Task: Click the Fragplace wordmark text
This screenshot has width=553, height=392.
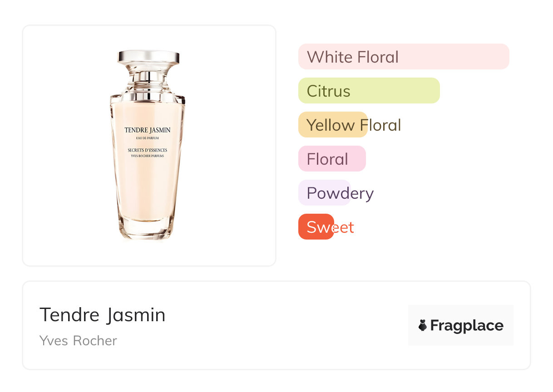Action: pyautogui.click(x=467, y=326)
